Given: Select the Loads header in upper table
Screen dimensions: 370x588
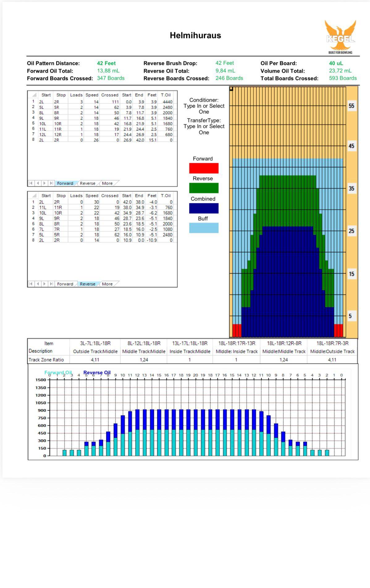Looking at the screenshot, I should point(76,95).
